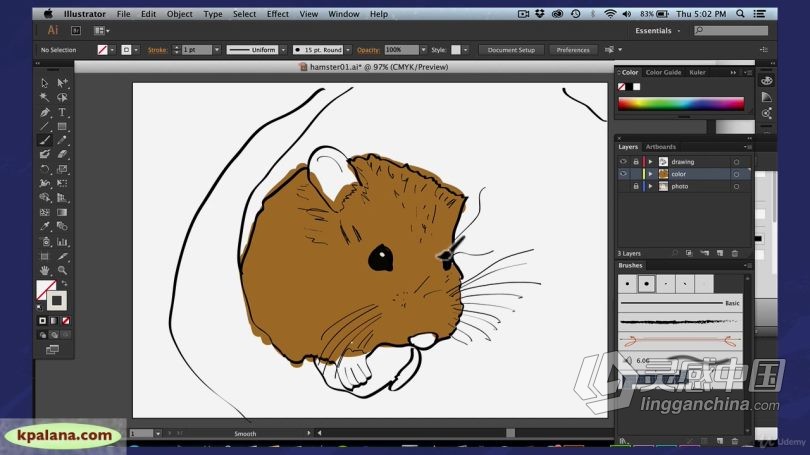Select the Eraser tool
Image resolution: width=810 pixels, height=455 pixels.
[x=62, y=154]
